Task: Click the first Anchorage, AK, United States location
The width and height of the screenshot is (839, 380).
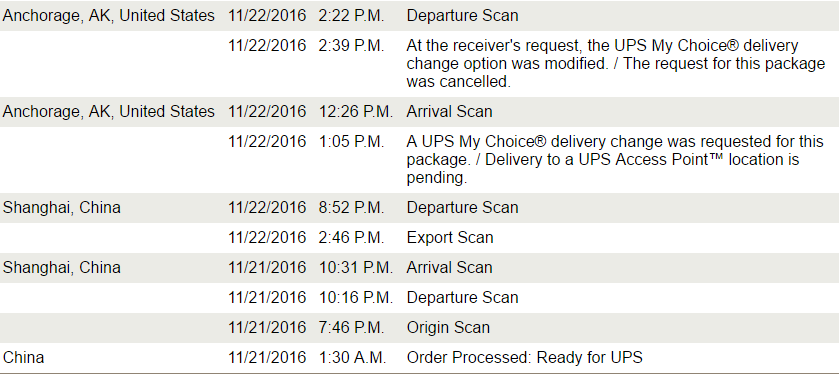Action: coord(109,16)
